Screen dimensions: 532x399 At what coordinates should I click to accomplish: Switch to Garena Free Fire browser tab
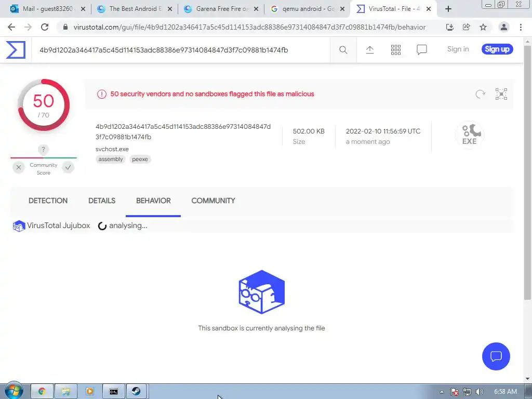click(x=221, y=9)
